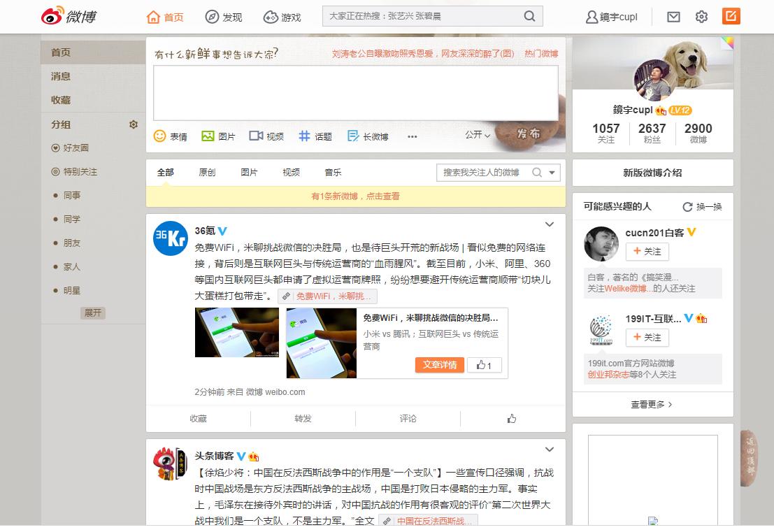Click 转发 under the 36氪 post
The height and width of the screenshot is (532, 774).
click(303, 419)
